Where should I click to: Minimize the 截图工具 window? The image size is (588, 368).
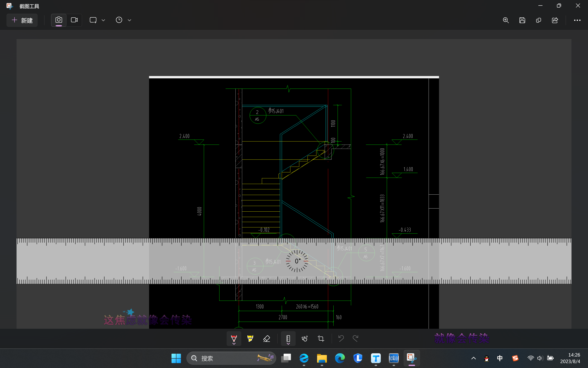click(x=540, y=6)
